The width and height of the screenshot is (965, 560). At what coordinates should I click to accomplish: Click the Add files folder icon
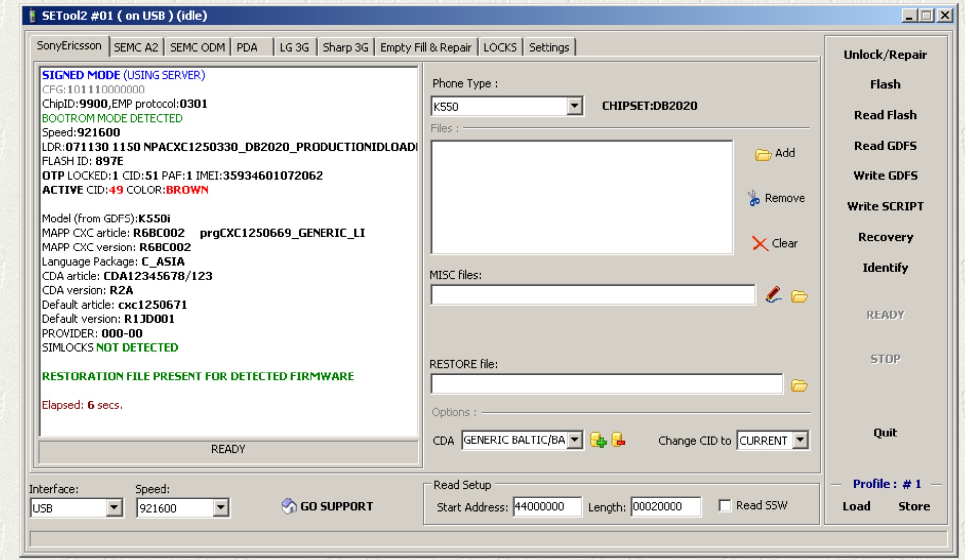pyautogui.click(x=763, y=155)
